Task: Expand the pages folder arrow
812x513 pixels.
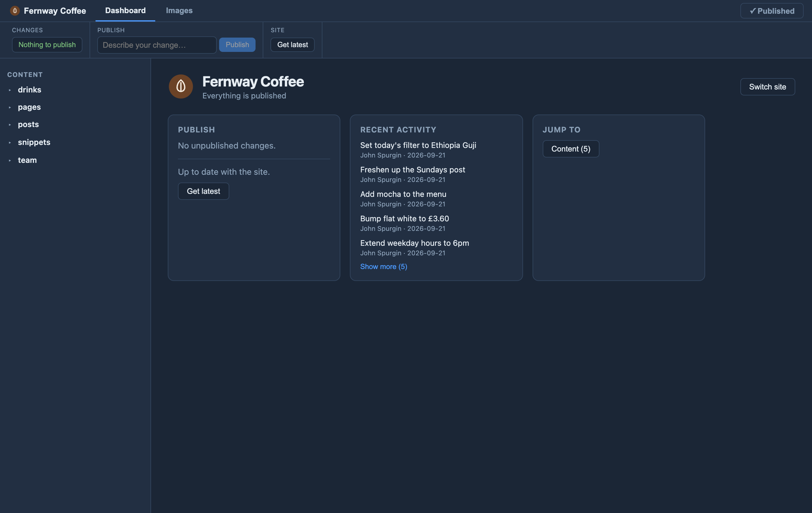Action: 10,107
